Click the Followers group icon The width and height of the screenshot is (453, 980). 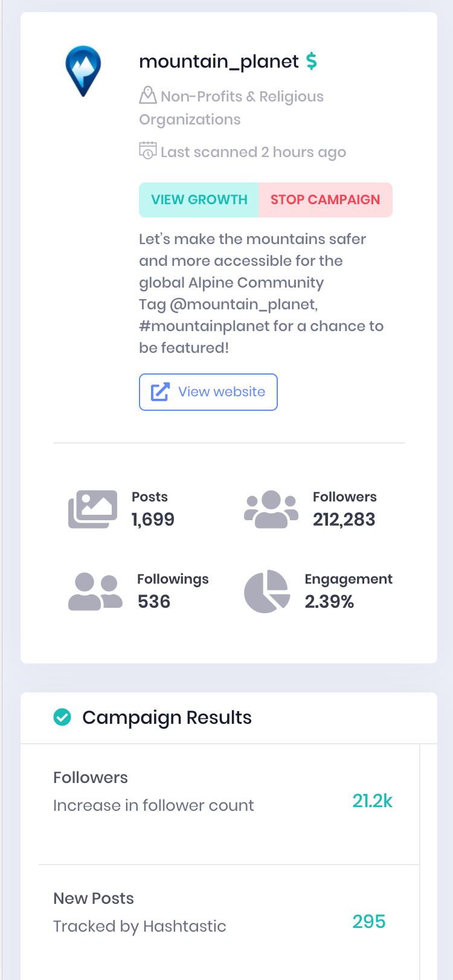(x=271, y=509)
